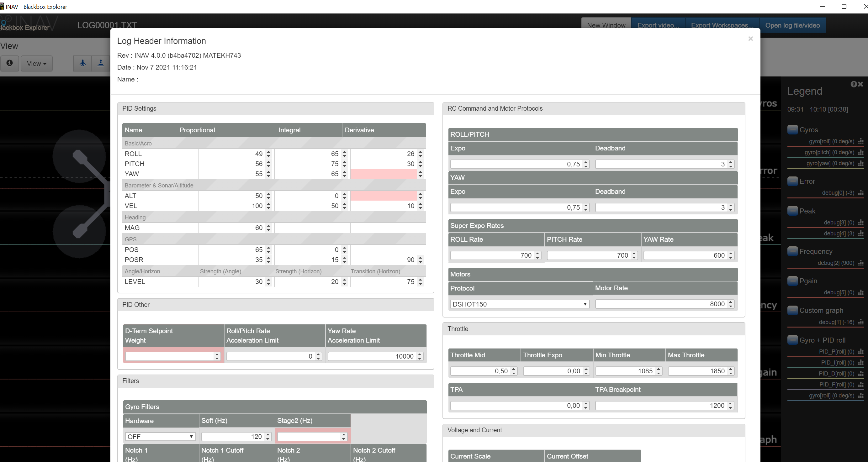
Task: Open the motor Protocol DSHOT150 dropdown
Action: pyautogui.click(x=520, y=304)
